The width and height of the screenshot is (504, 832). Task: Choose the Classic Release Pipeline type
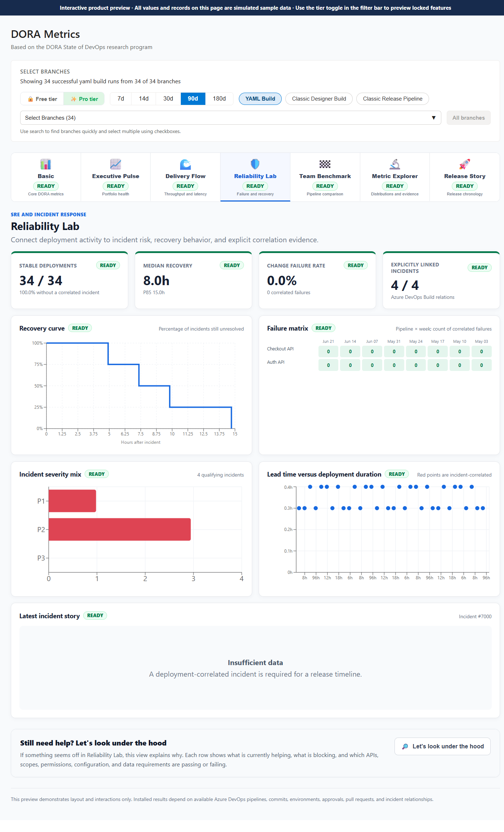393,99
